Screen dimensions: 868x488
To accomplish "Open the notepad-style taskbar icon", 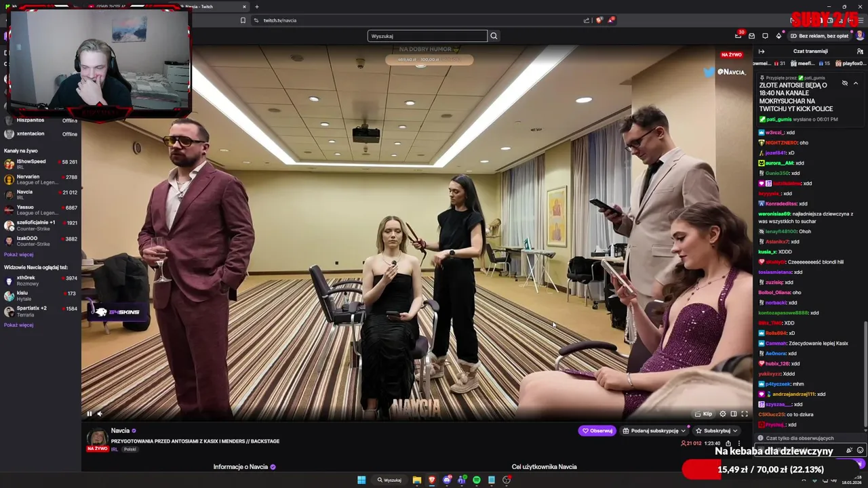I will click(x=492, y=480).
